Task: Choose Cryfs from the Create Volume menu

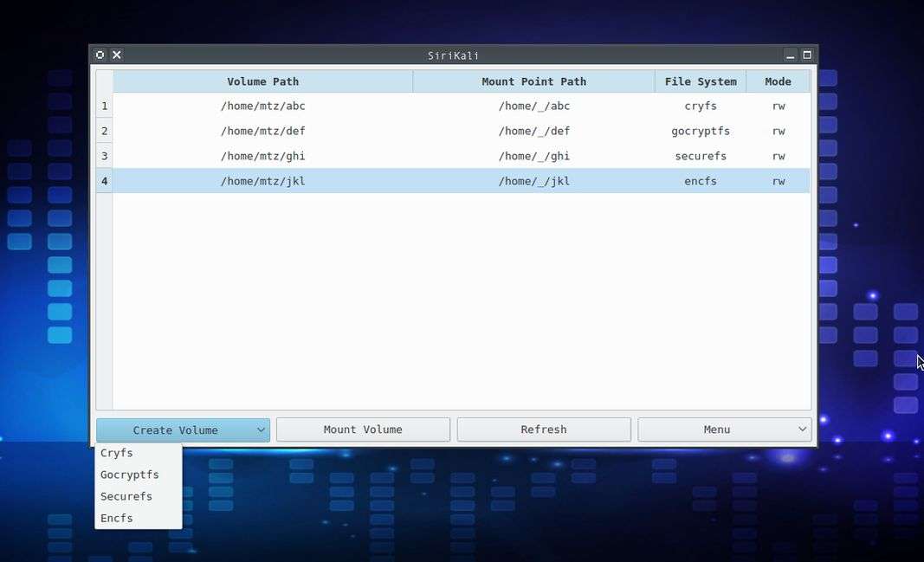Action: [x=117, y=453]
